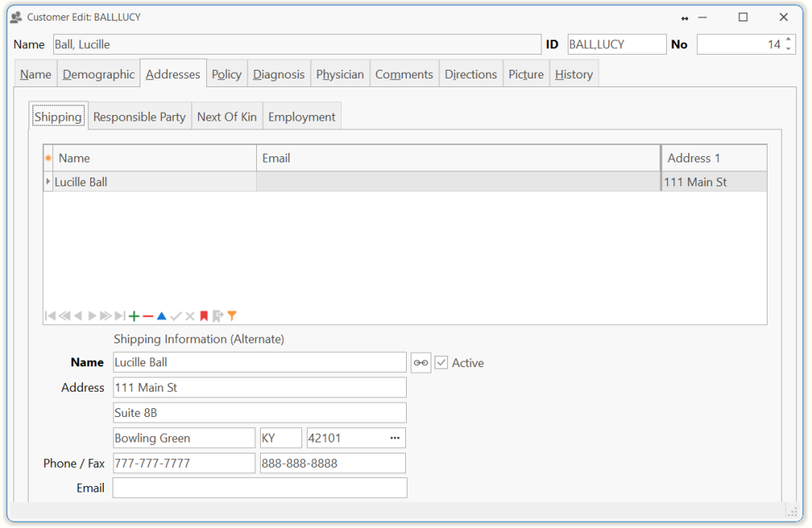
Task: Maximize the Customer Edit window
Action: 743,17
